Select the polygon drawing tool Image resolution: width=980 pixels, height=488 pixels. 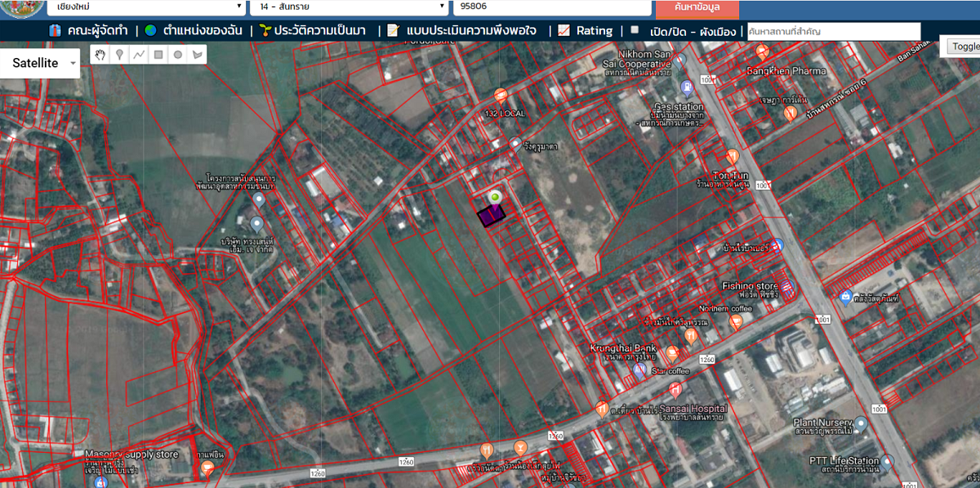coord(197,55)
